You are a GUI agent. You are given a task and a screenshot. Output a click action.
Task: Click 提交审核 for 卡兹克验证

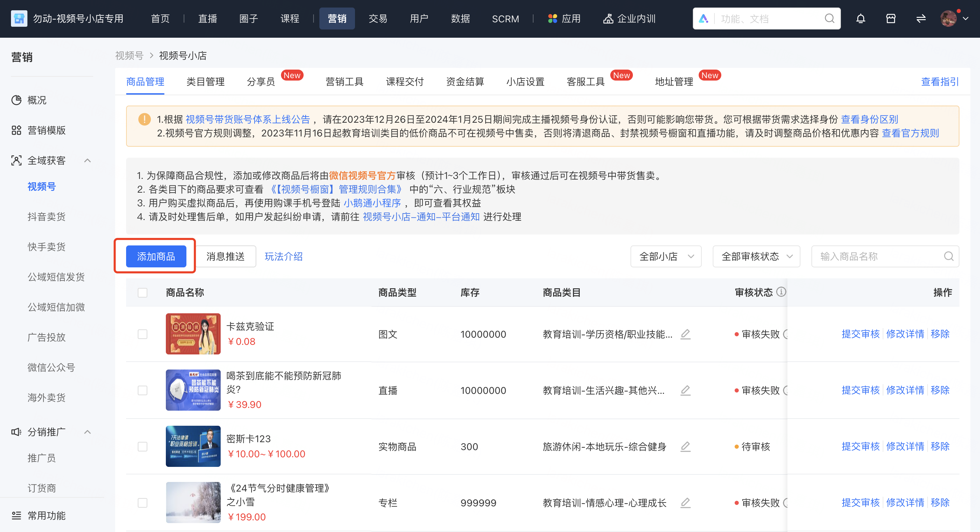pos(860,334)
